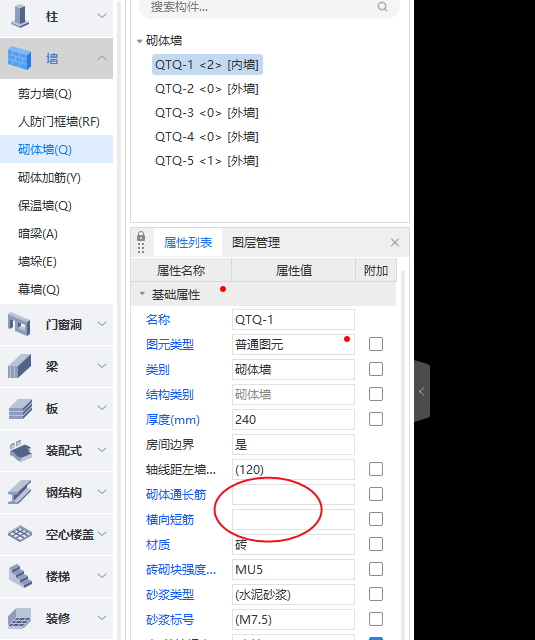Toggle checkbox for 材质 row
This screenshot has width=535, height=640.
tap(376, 544)
